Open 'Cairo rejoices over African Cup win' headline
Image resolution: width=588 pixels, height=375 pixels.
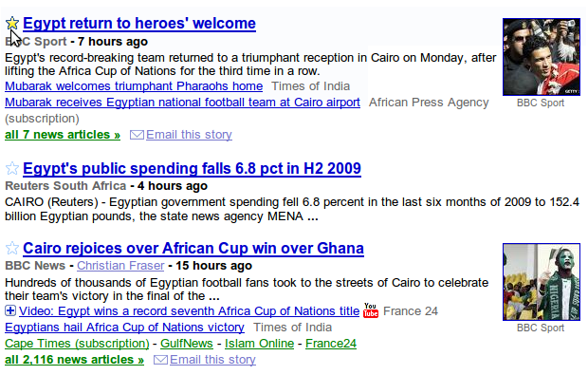tap(193, 248)
